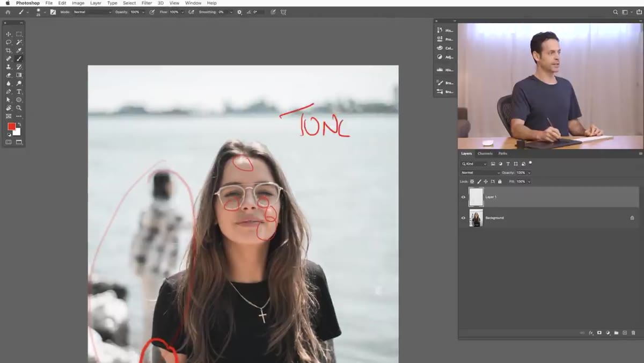644x363 pixels.
Task: Switch to the Channels tab
Action: click(485, 154)
